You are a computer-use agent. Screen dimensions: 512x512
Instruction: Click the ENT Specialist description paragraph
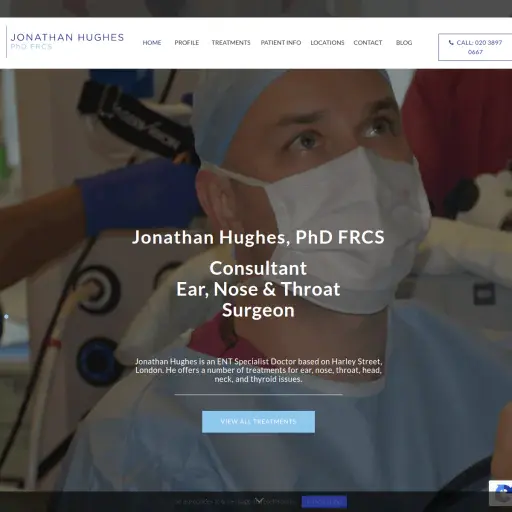pyautogui.click(x=258, y=370)
